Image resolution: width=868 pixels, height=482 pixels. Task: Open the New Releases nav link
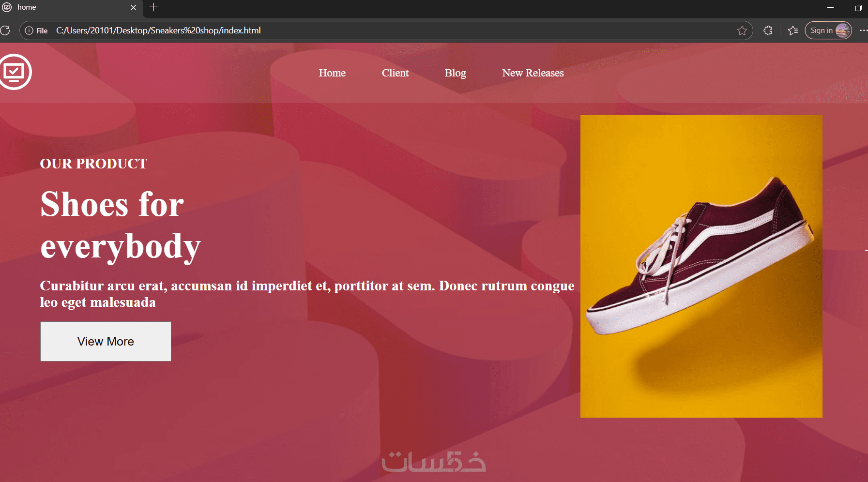pos(533,73)
